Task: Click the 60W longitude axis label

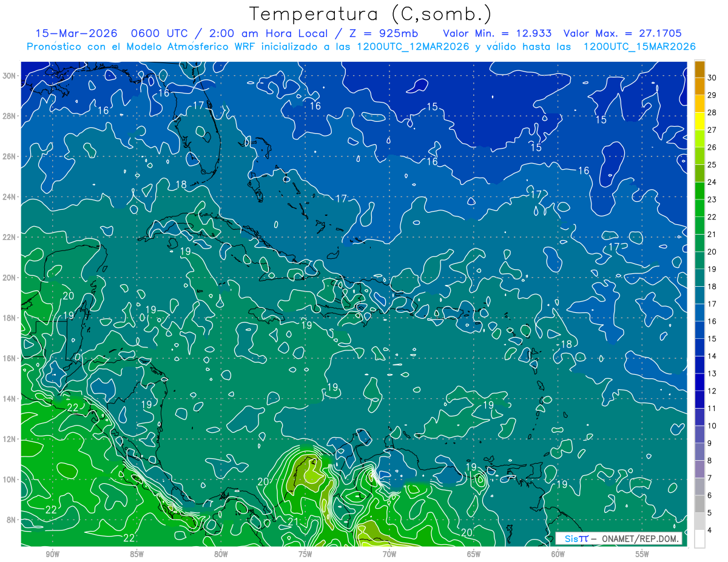Action: coord(558,554)
